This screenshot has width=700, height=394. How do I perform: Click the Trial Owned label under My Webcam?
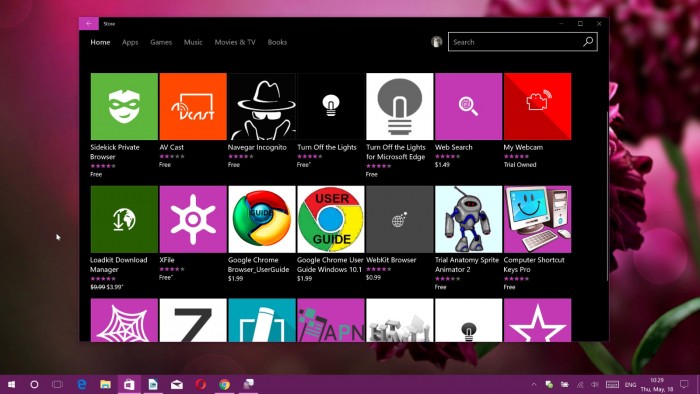[520, 165]
